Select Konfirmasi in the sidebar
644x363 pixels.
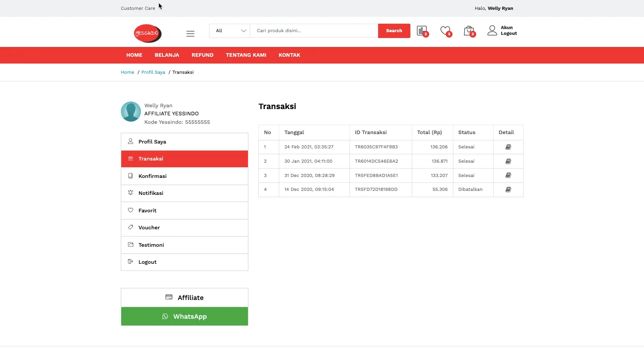click(x=153, y=176)
